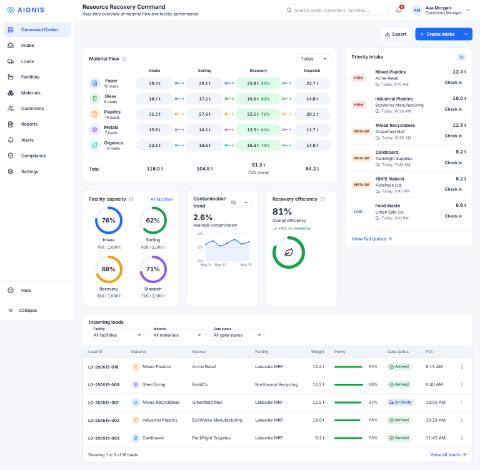Check in the Mixed Plastics intake

[x=453, y=82]
